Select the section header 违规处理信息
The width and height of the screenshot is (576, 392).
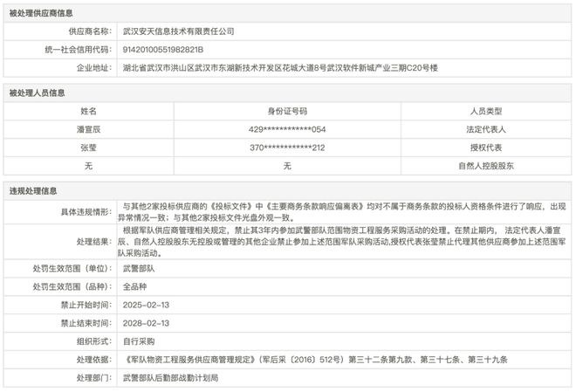[x=33, y=191]
